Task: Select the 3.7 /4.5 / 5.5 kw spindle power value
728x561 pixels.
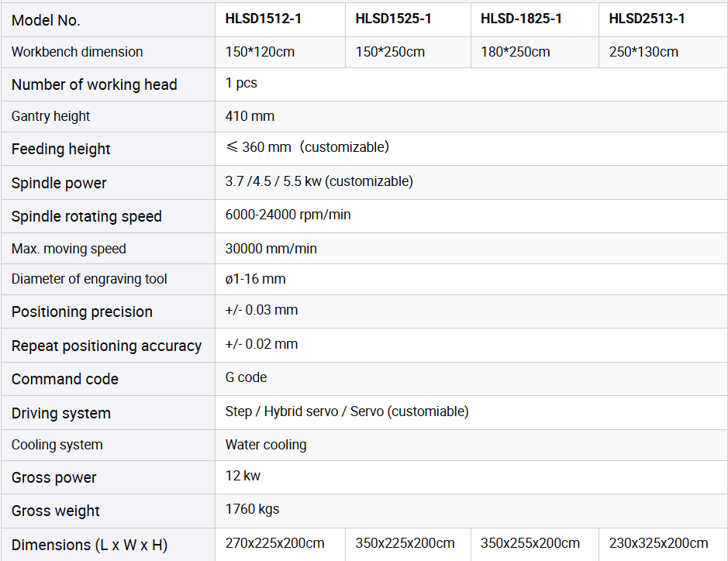Action: (319, 181)
